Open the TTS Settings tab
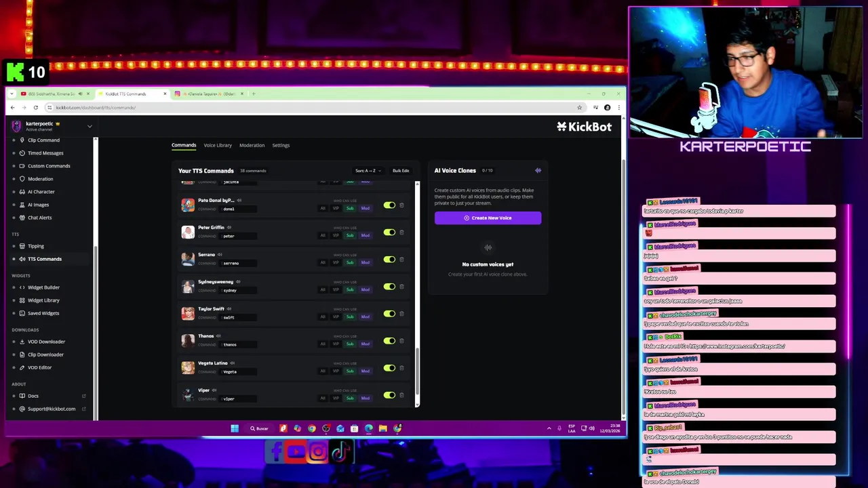868x488 pixels. click(x=281, y=145)
